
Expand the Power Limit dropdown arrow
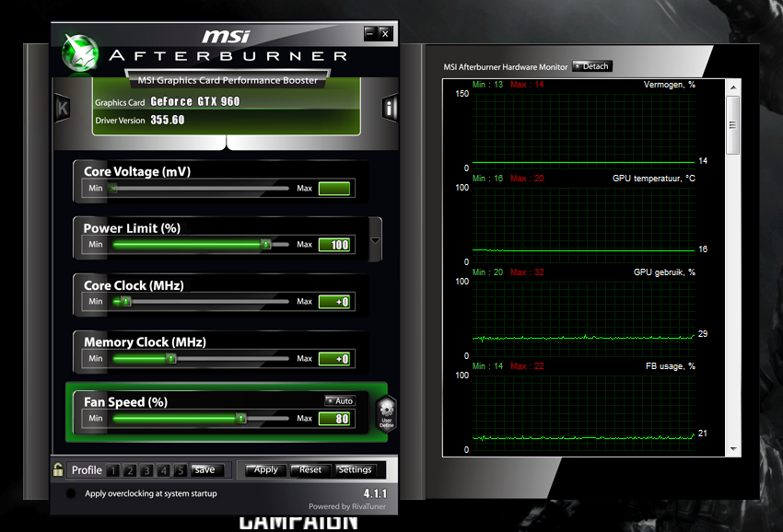click(376, 240)
